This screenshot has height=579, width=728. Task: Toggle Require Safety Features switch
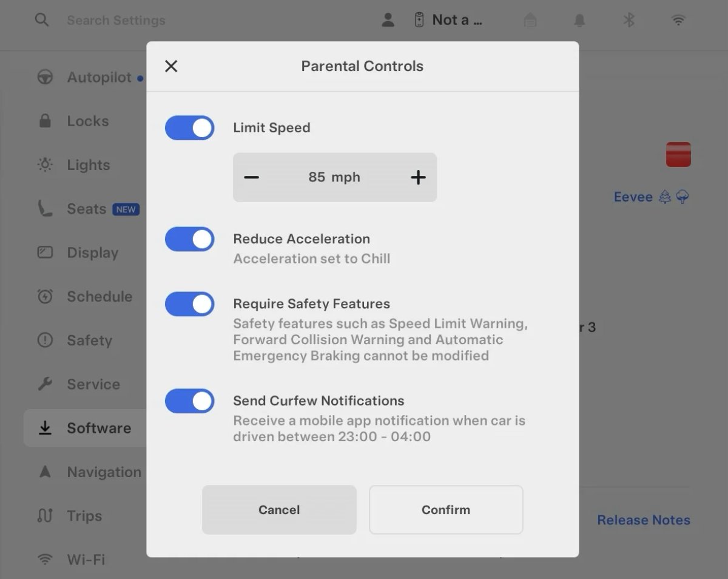tap(190, 304)
